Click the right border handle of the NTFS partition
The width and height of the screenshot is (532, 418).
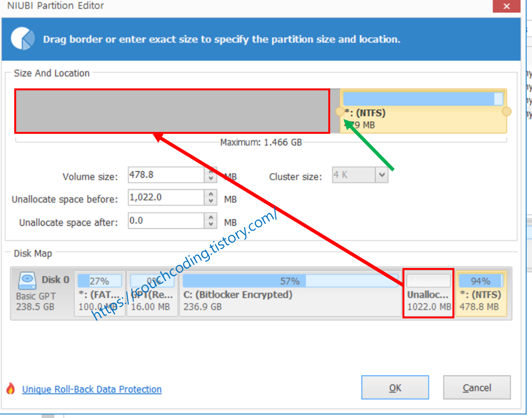click(507, 112)
